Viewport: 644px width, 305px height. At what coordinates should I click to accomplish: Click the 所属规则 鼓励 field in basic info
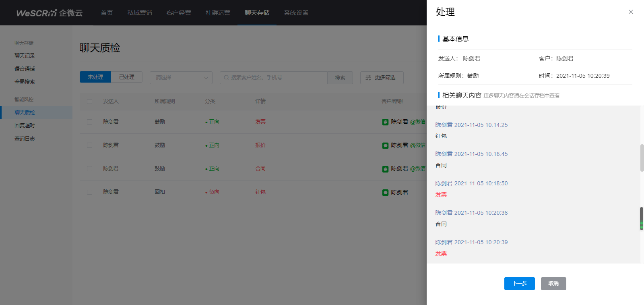458,76
